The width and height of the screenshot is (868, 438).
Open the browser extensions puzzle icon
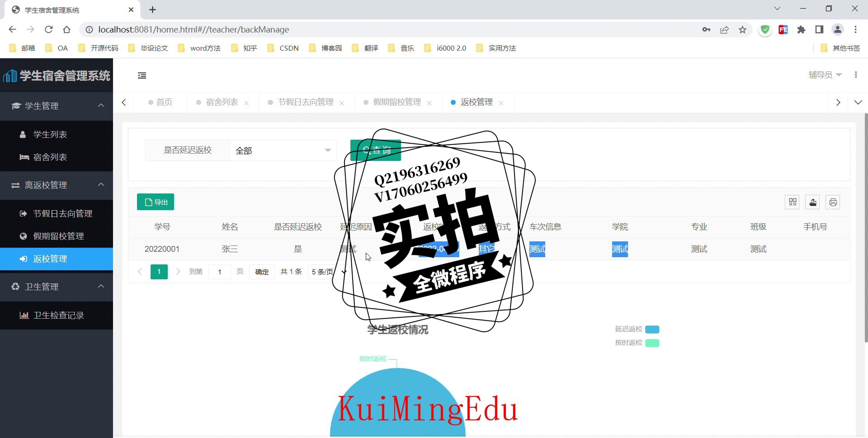(802, 30)
